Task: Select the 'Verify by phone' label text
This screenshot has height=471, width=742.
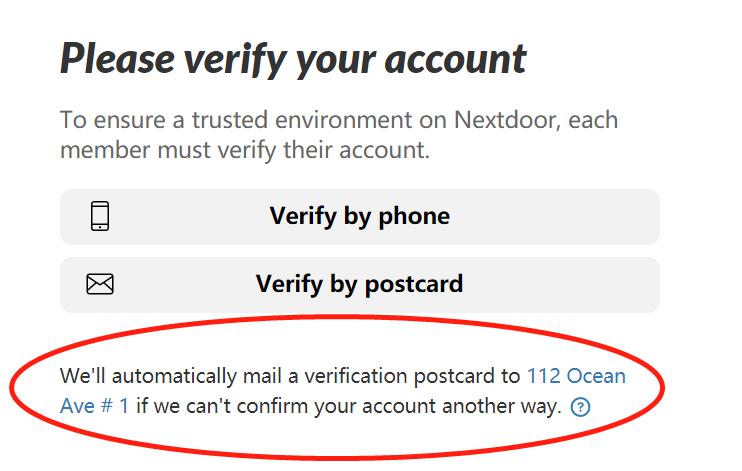Action: coord(360,216)
